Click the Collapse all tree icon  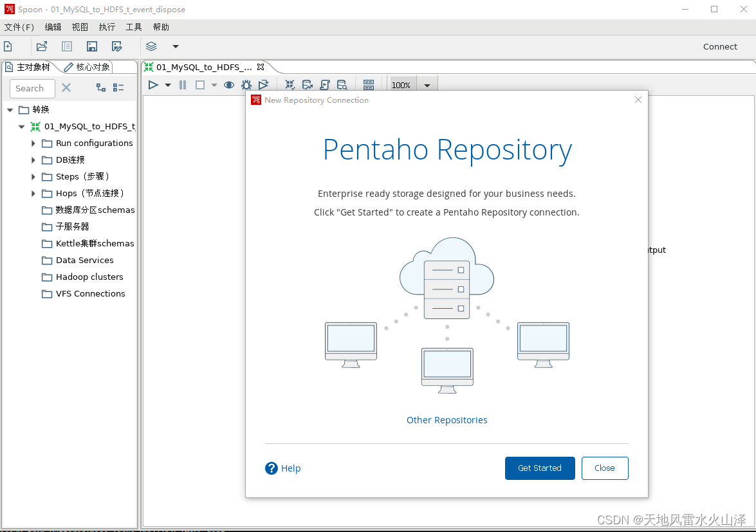click(x=118, y=87)
